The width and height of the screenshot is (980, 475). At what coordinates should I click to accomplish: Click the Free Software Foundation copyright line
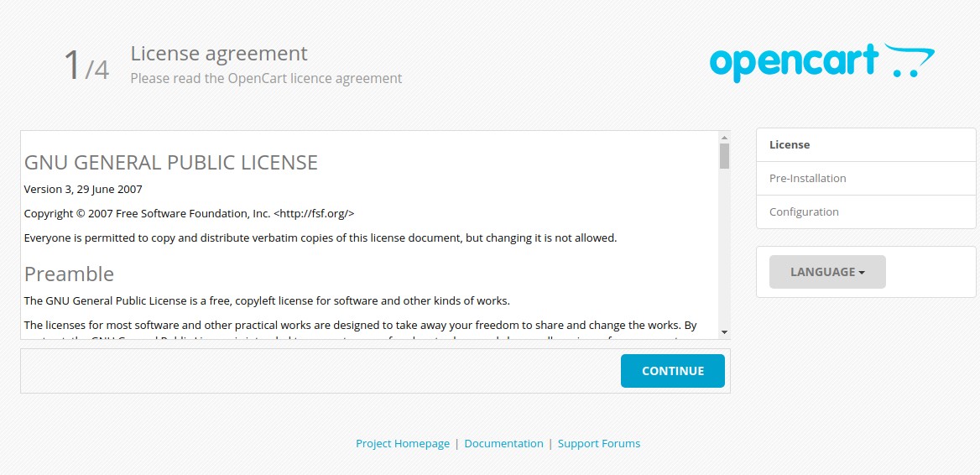(x=190, y=213)
